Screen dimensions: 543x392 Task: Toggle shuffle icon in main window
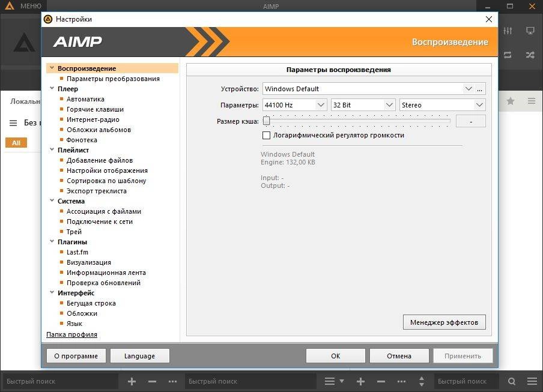coord(530,55)
